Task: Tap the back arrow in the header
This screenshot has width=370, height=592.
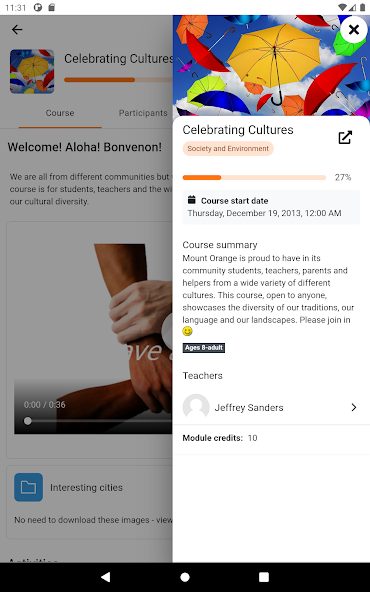Action: pos(17,29)
